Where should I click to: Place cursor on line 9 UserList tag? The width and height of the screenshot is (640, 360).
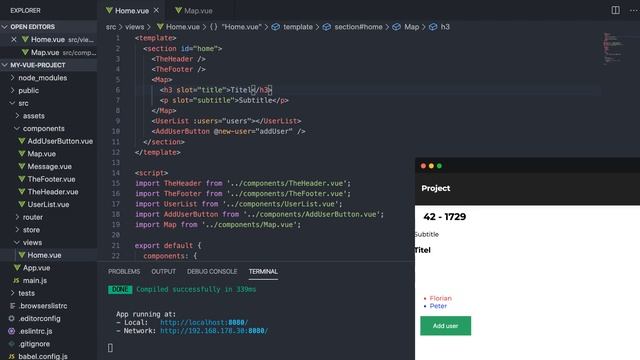[226, 121]
